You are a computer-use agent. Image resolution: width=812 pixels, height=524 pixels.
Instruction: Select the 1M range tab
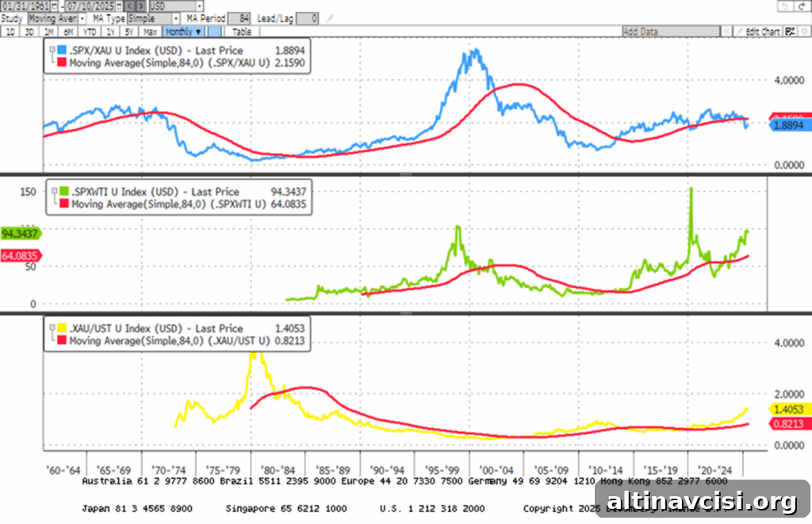click(x=48, y=32)
